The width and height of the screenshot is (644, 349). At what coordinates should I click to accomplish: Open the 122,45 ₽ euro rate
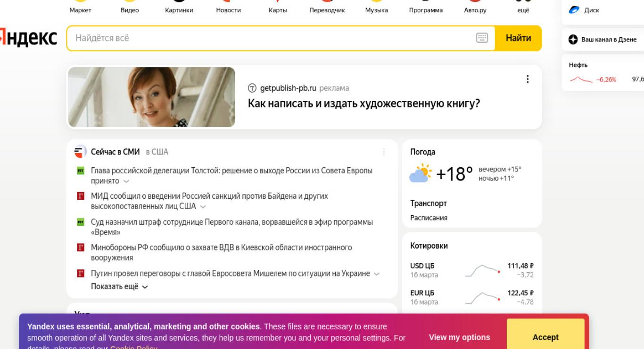(x=520, y=293)
